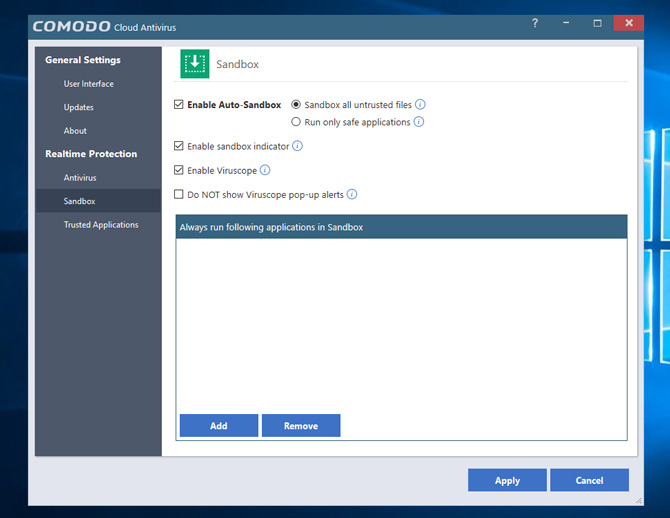Select Run only safe applications option
Viewport: 670px width, 518px height.
click(296, 122)
